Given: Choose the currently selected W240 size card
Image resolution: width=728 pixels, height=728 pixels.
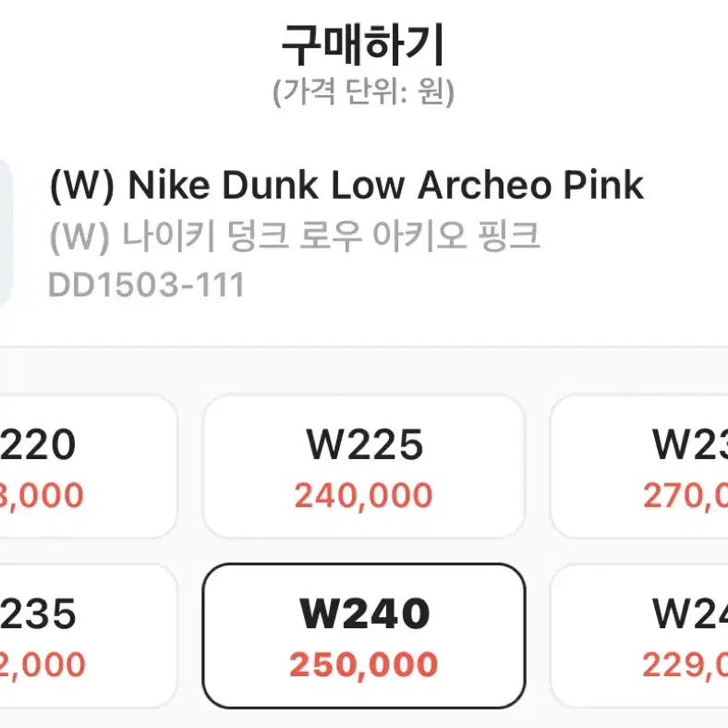Looking at the screenshot, I should click(363, 636).
